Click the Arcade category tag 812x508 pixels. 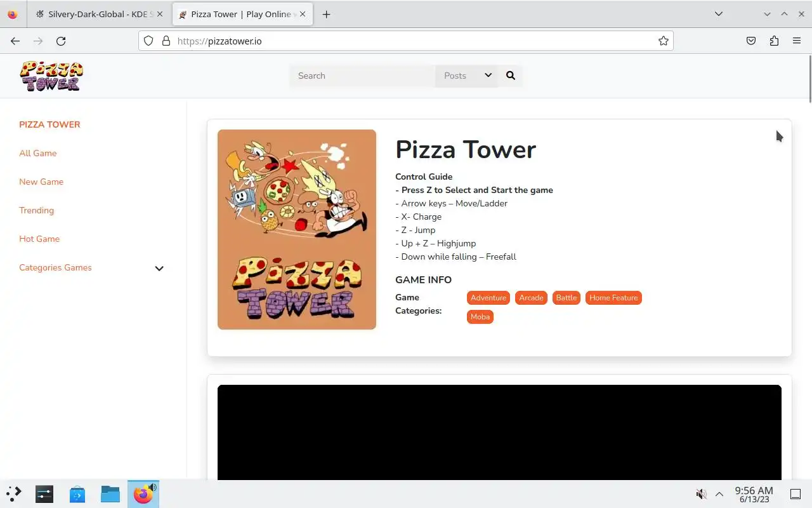(x=531, y=298)
